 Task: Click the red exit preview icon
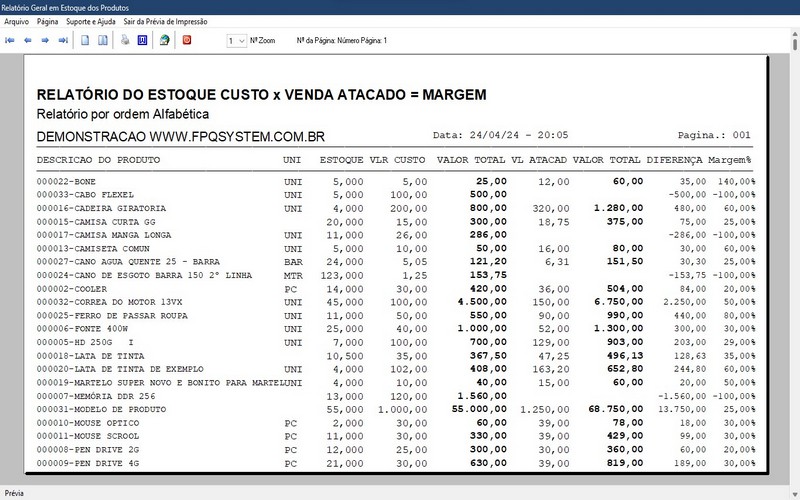[x=187, y=40]
